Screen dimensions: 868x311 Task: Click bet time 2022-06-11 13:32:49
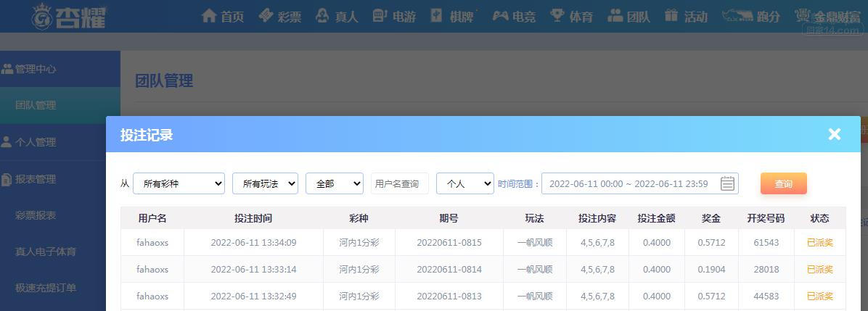[253, 296]
